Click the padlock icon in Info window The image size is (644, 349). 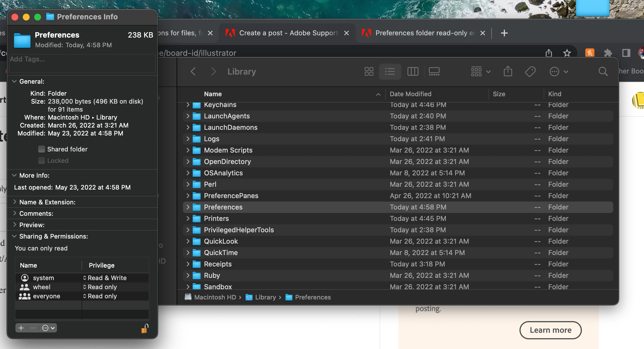[145, 329]
